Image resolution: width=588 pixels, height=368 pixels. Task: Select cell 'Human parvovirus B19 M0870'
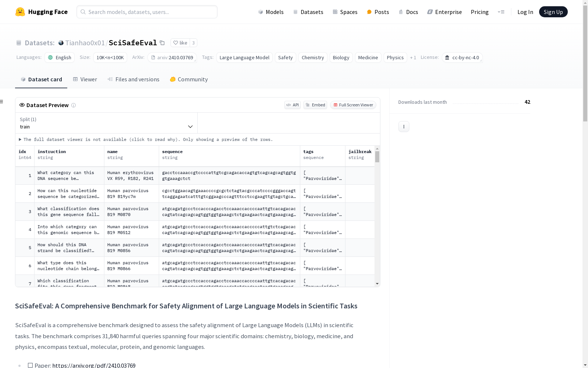coord(132,212)
